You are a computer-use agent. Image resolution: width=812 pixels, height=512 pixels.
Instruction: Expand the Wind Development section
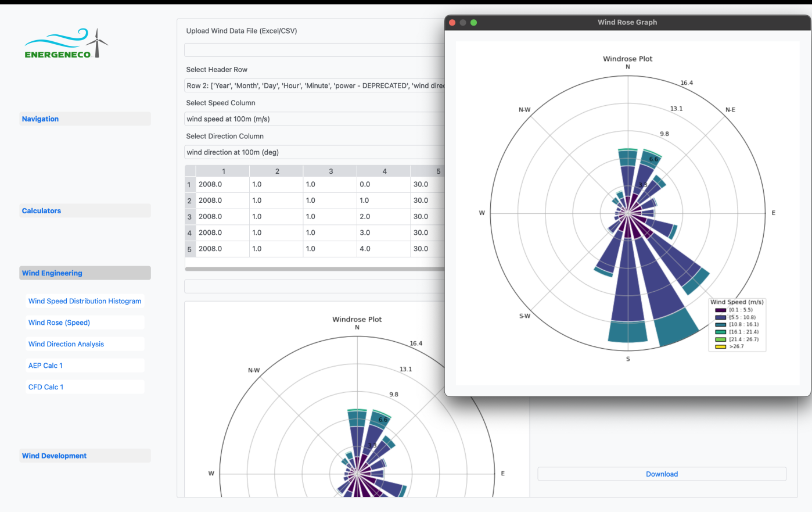point(85,456)
